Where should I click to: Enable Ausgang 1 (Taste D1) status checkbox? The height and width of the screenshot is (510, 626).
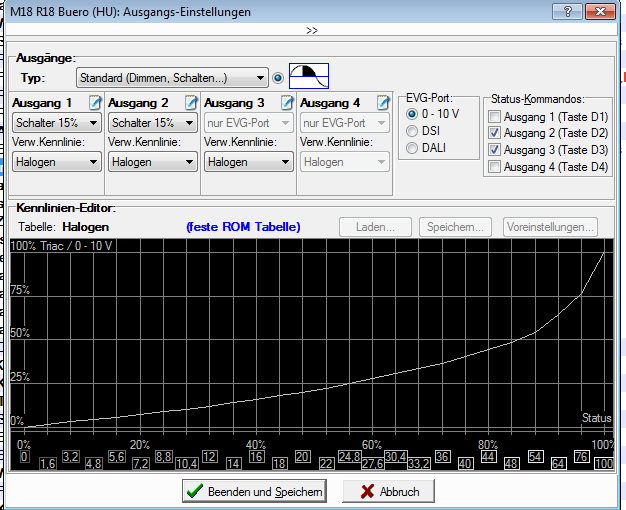tap(493, 117)
